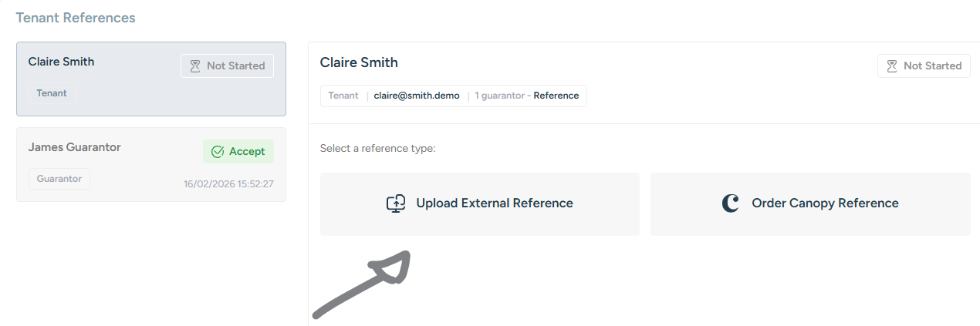Click the Claire Smith detail title
Screen dimensions: 980x326
pos(359,62)
